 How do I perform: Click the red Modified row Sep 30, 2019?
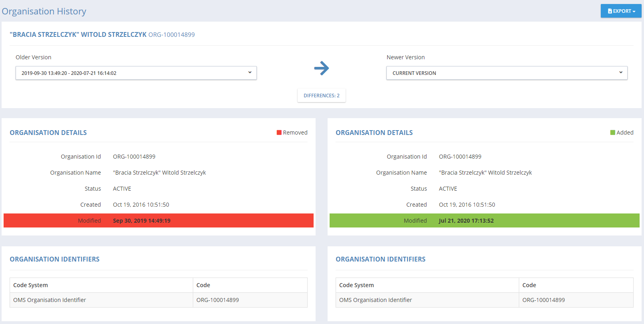tap(158, 221)
